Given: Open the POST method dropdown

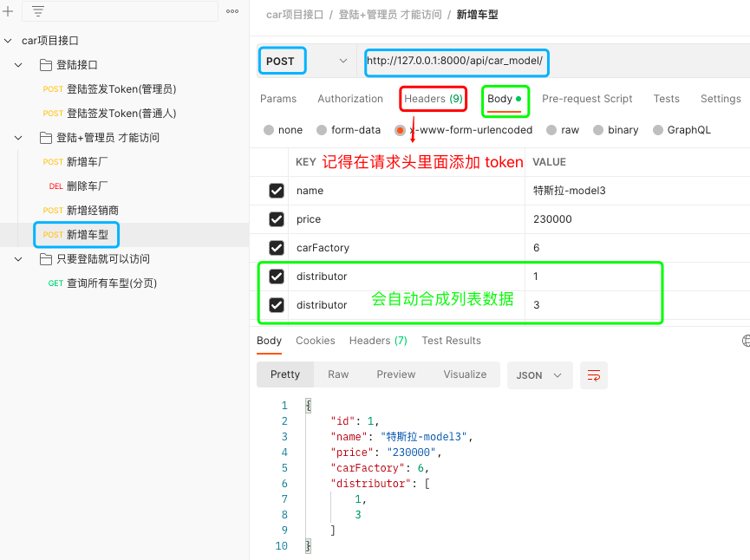Looking at the screenshot, I should coord(306,62).
